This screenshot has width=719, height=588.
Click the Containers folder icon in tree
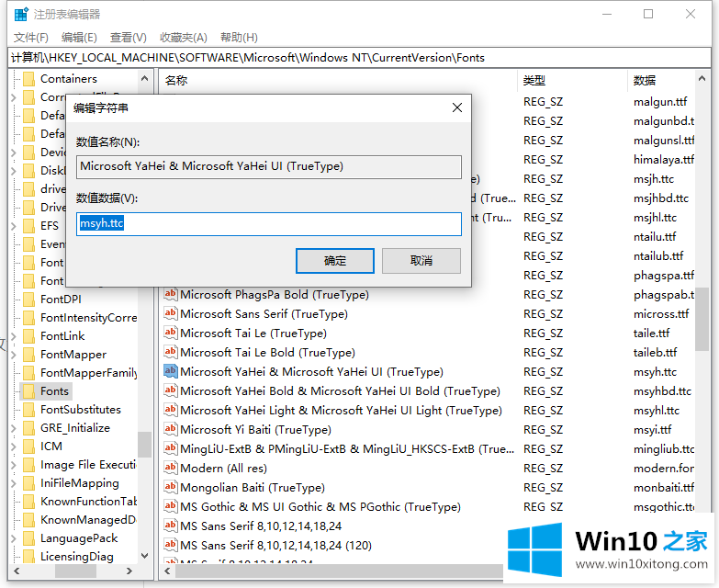coord(28,79)
